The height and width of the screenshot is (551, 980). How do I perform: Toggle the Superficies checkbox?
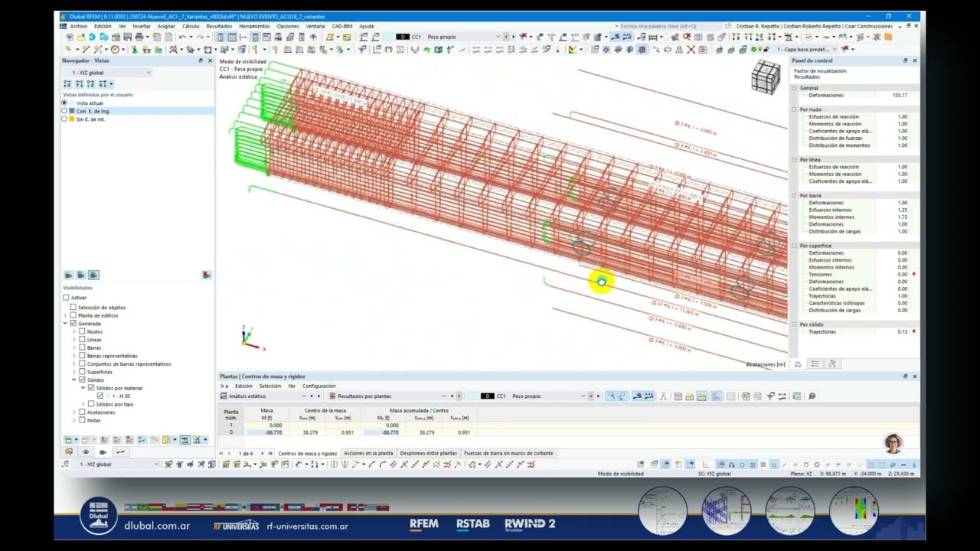[82, 372]
